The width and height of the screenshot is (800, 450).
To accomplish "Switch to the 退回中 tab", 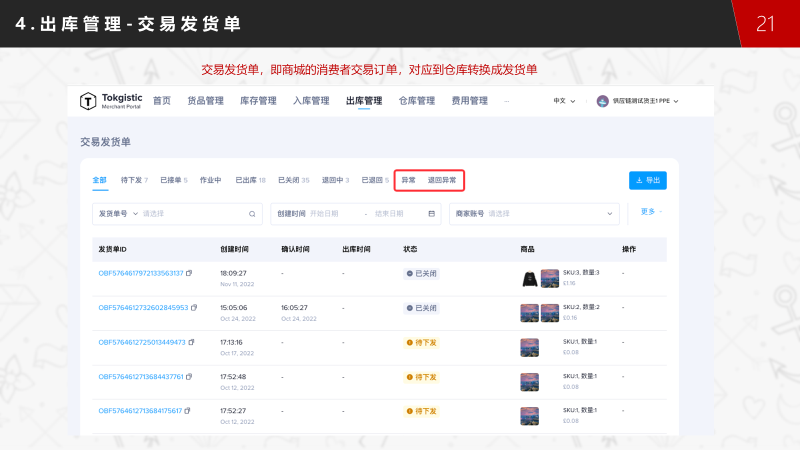I will [335, 180].
